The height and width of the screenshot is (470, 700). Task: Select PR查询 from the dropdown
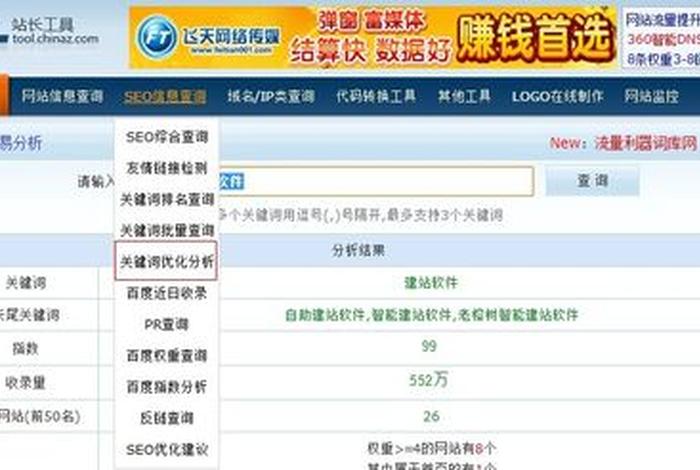point(166,324)
